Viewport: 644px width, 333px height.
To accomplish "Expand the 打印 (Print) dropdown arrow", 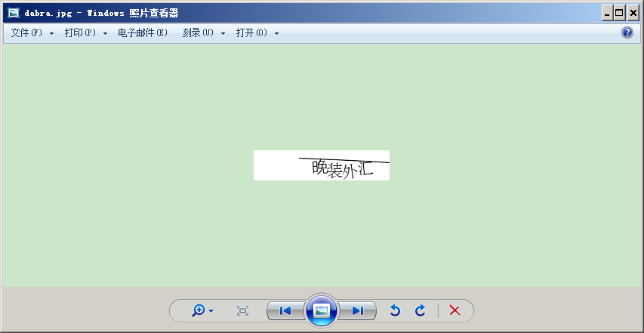I will pos(105,34).
